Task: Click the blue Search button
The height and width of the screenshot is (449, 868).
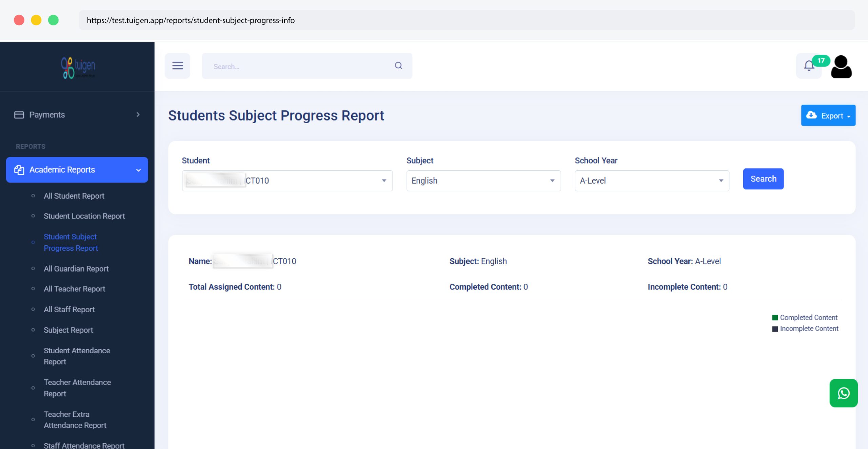Action: [763, 179]
